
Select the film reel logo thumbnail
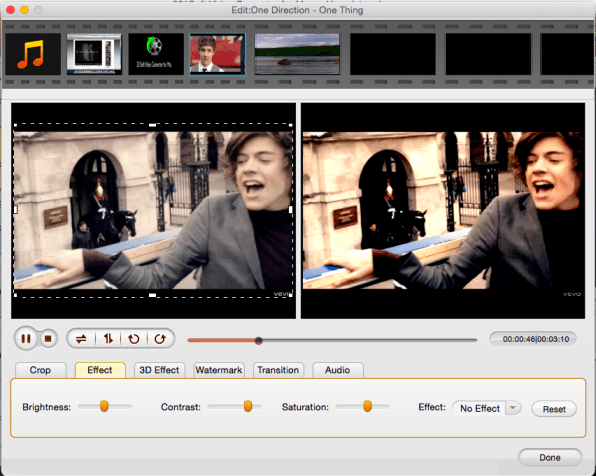click(x=156, y=54)
